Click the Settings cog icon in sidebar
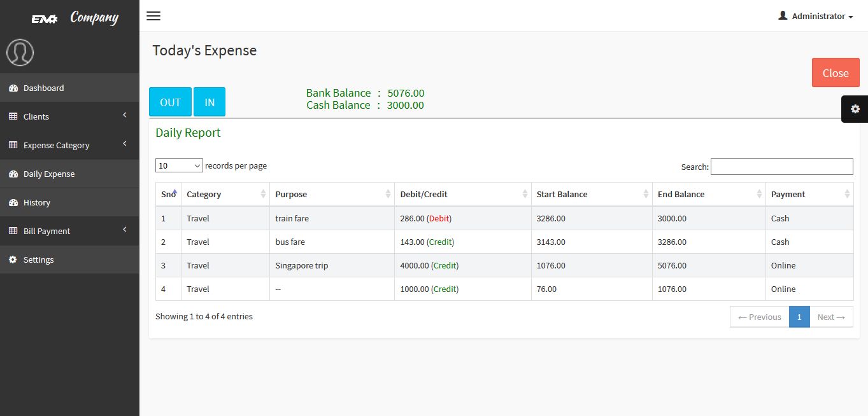Screen dimensions: 868x416 pyautogui.click(x=13, y=260)
